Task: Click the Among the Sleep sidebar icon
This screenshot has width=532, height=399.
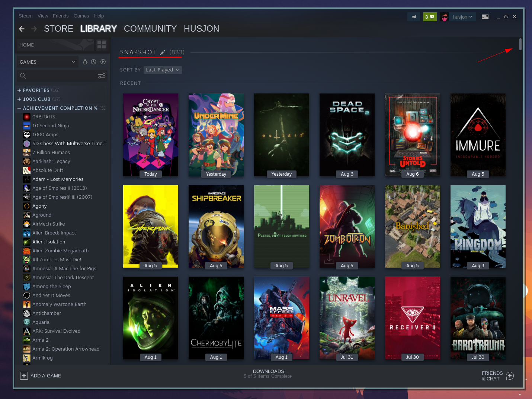Action: click(x=27, y=287)
